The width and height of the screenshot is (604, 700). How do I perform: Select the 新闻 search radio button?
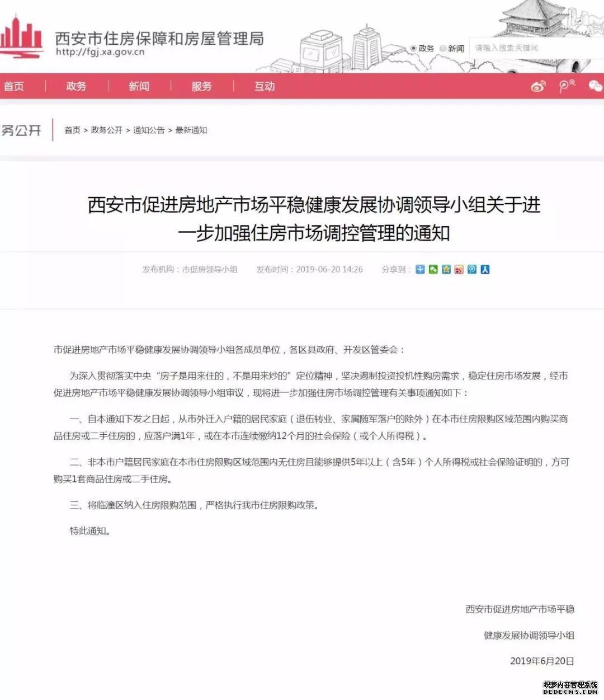[x=443, y=48]
